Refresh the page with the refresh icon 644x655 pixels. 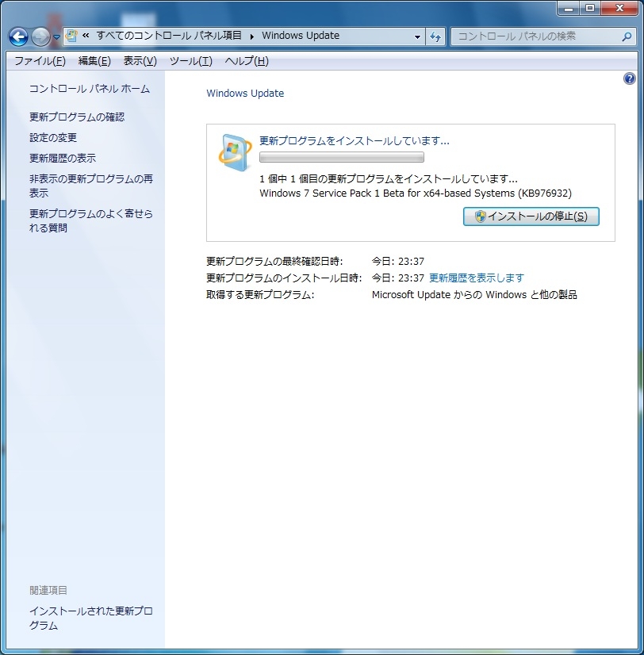pos(435,36)
